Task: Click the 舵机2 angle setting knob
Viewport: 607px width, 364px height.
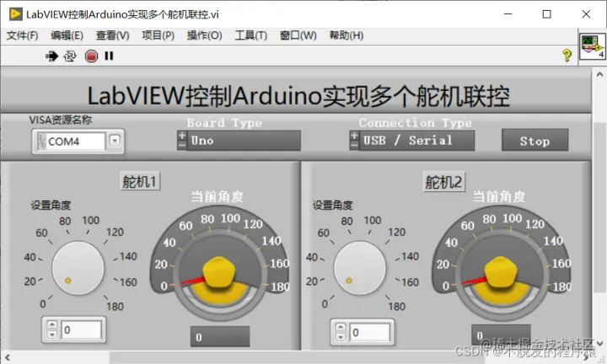Action: [360, 268]
